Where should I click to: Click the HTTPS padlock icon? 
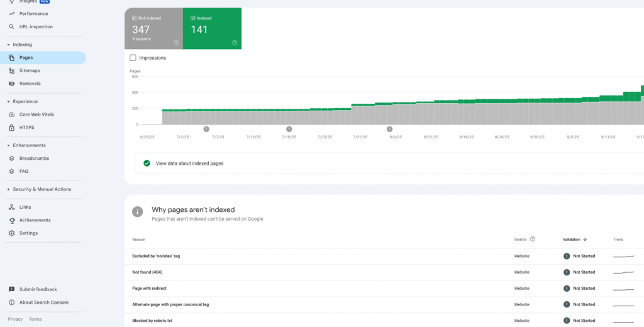click(x=11, y=128)
